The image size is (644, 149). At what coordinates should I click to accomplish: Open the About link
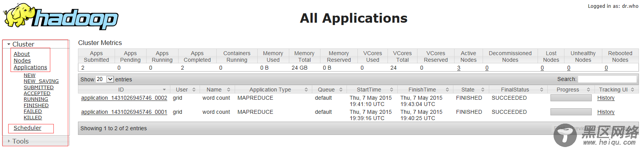coord(21,54)
